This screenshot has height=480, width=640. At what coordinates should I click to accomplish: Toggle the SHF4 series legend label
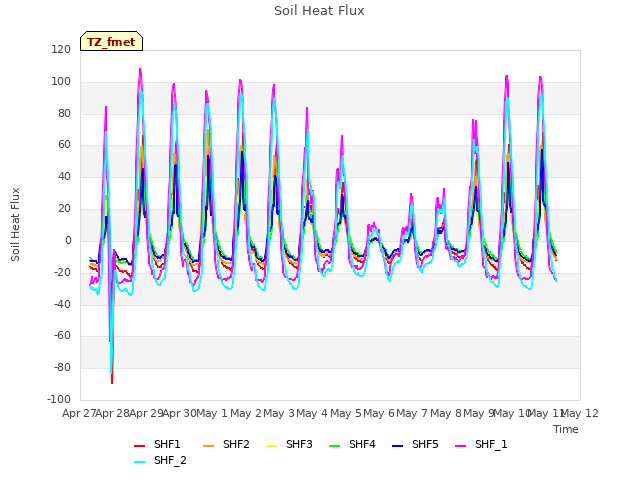362,444
